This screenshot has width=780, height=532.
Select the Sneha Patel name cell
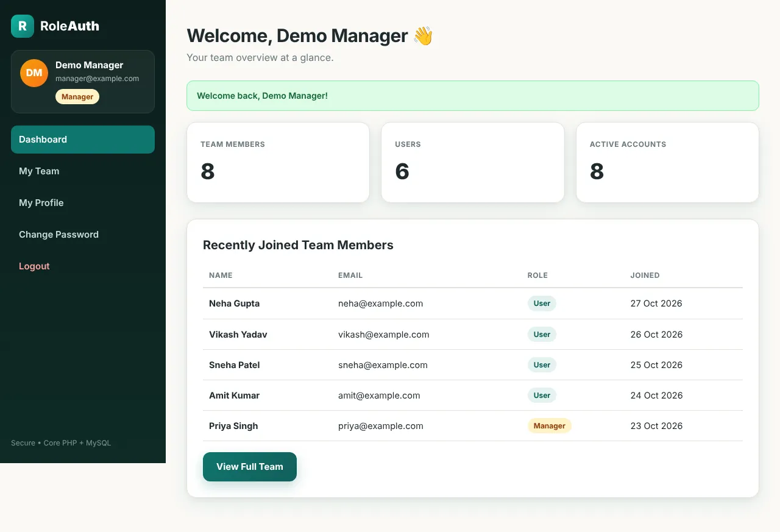click(x=235, y=365)
